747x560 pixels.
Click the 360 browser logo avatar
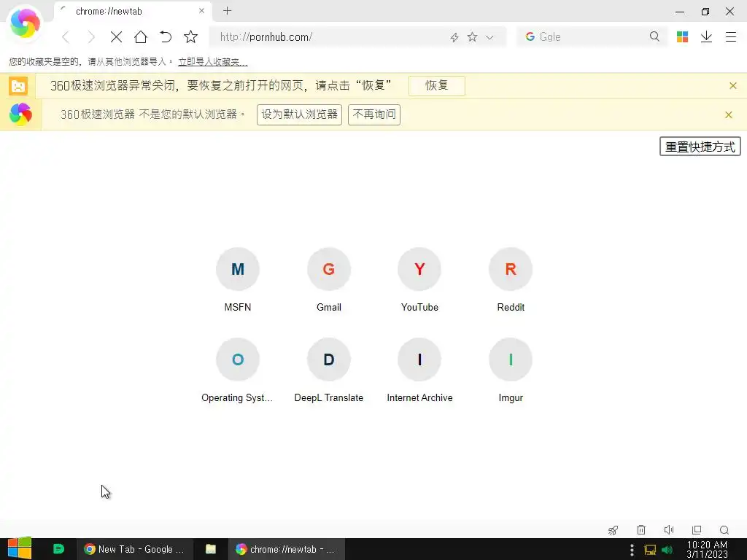pyautogui.click(x=25, y=23)
